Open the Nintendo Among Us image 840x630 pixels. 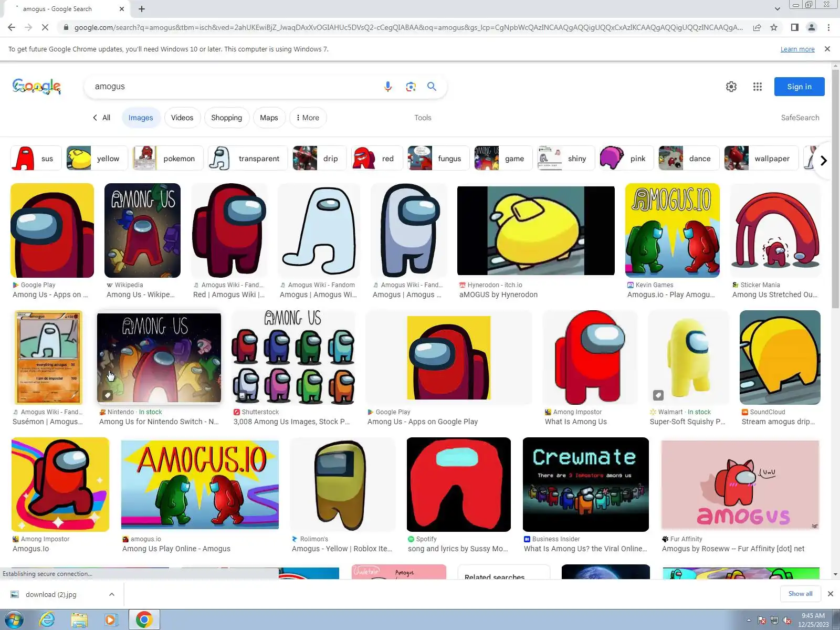pyautogui.click(x=159, y=358)
